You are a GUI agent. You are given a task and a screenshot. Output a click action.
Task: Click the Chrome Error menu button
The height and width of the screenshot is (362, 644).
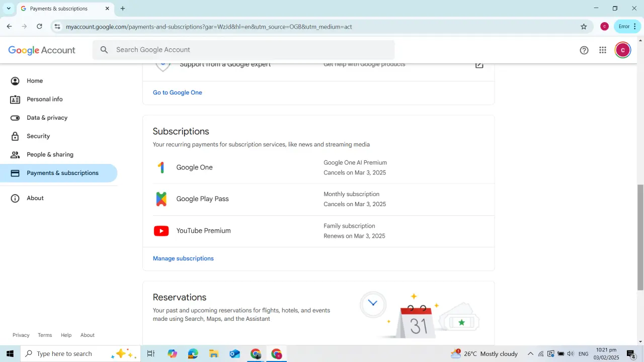tap(627, 27)
